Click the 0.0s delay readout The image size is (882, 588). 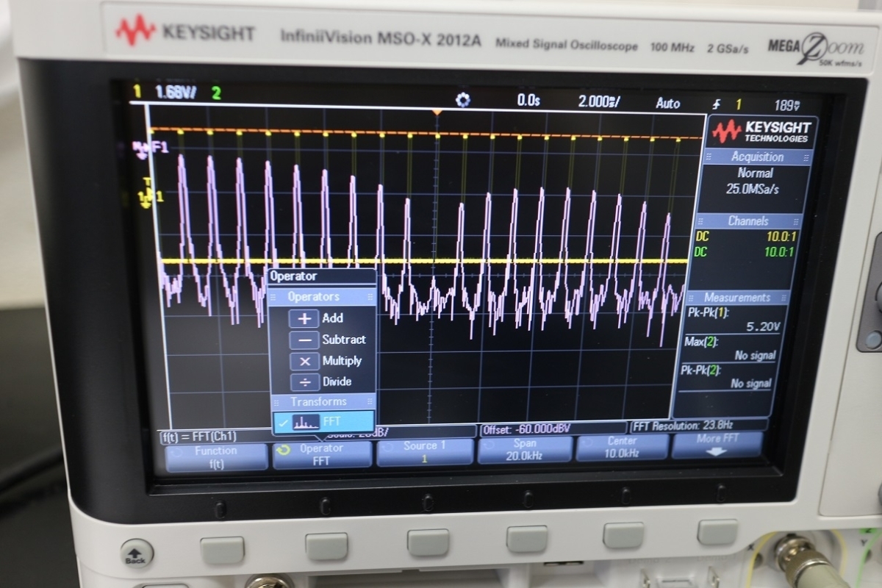coord(528,101)
